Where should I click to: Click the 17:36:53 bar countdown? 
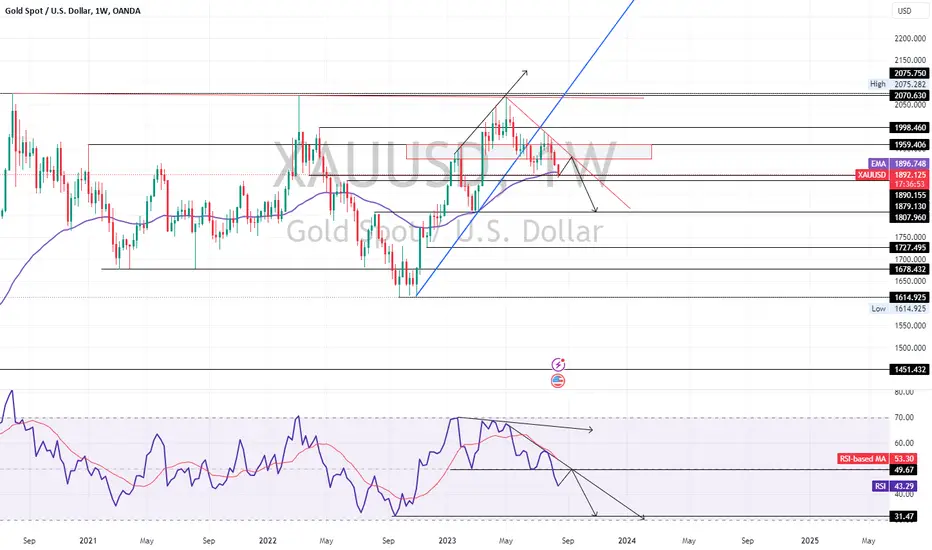[908, 184]
